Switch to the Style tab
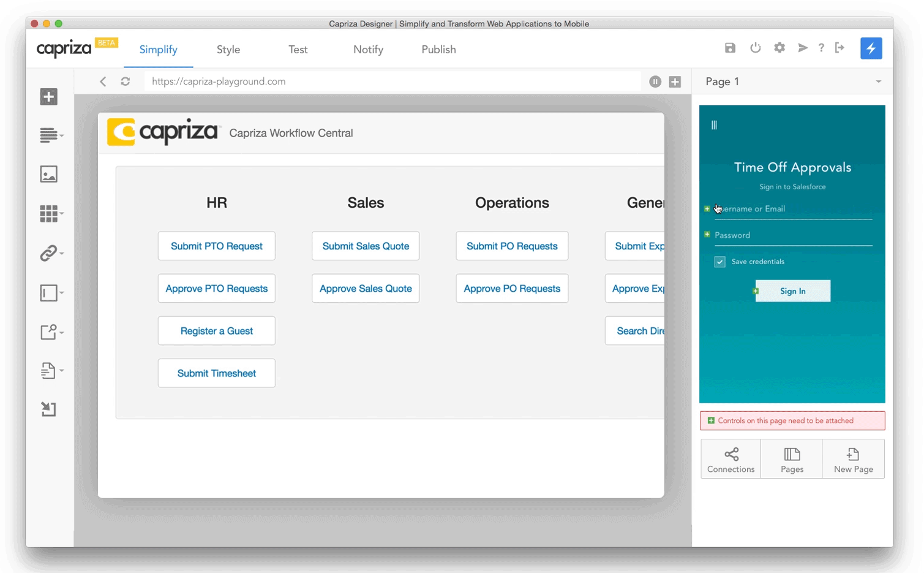Viewport: 924px width, 573px height. tap(228, 50)
